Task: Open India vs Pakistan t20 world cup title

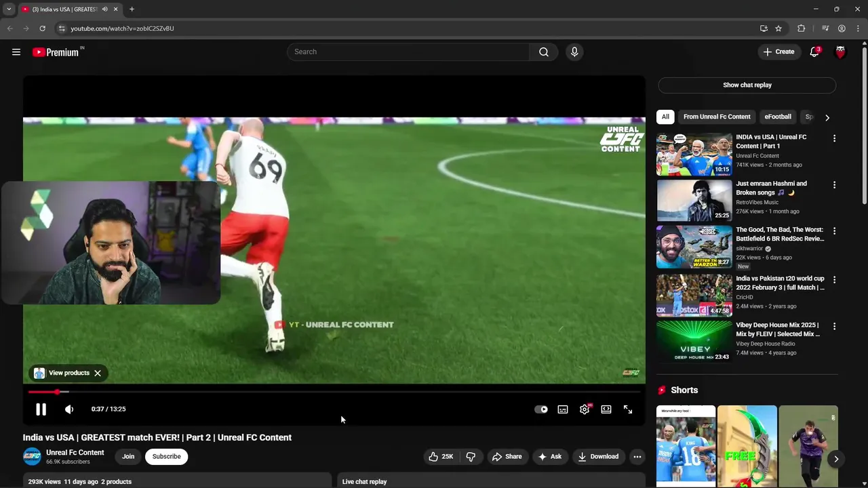Action: point(781,283)
